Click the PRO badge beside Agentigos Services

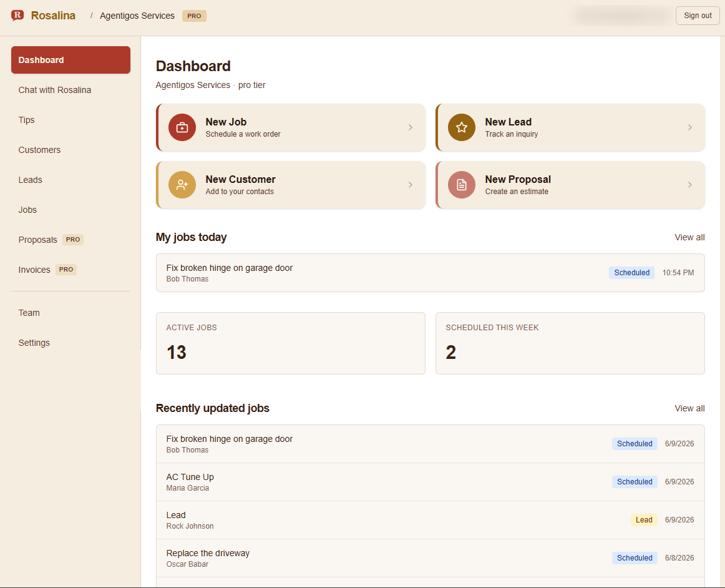pyautogui.click(x=194, y=16)
